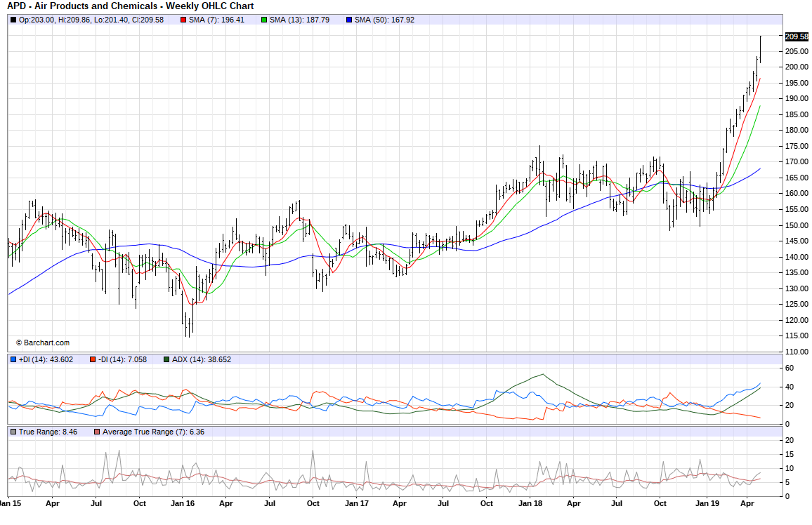Viewport: 812px width, 525px height.
Task: Click the 175.00 price axis label
Action: click(x=797, y=146)
